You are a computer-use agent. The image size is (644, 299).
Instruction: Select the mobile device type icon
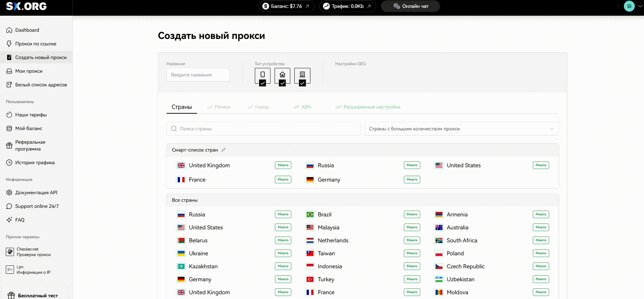pyautogui.click(x=262, y=74)
